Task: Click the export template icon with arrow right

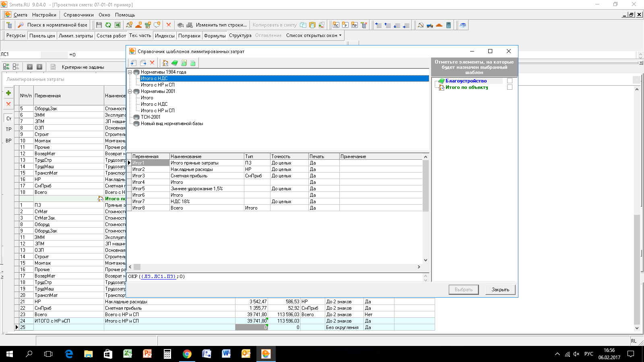Action: tap(143, 63)
